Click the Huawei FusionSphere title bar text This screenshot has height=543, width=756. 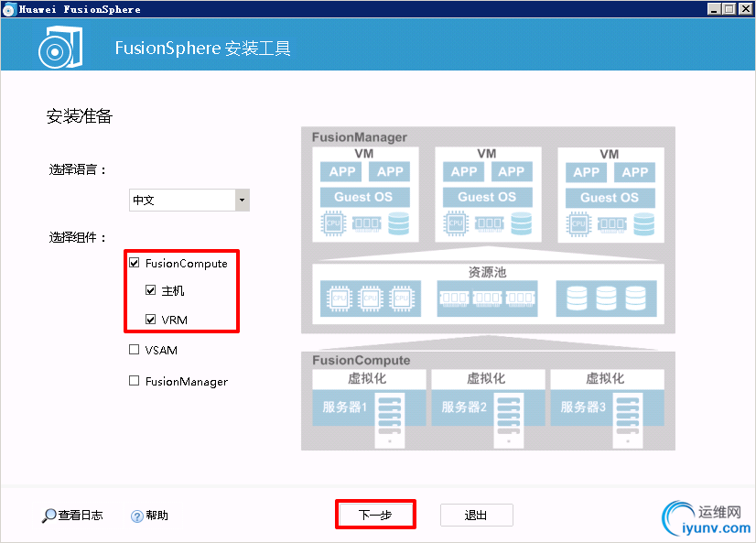coord(80,9)
